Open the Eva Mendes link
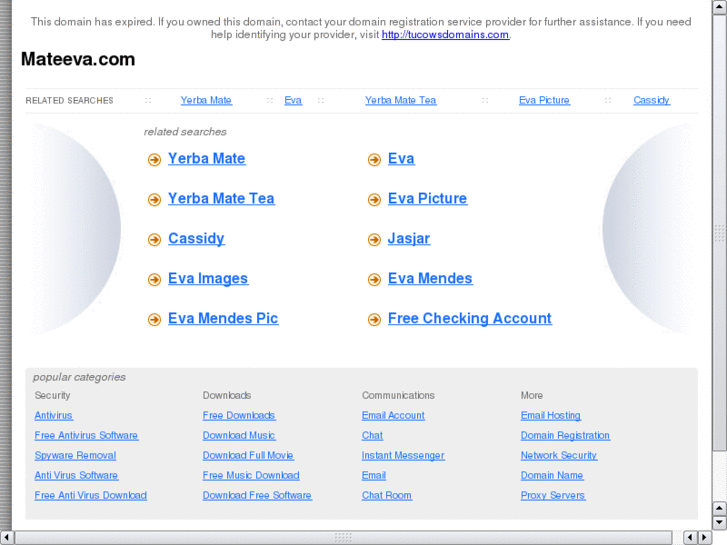Screen dimensions: 727x545 (430, 278)
